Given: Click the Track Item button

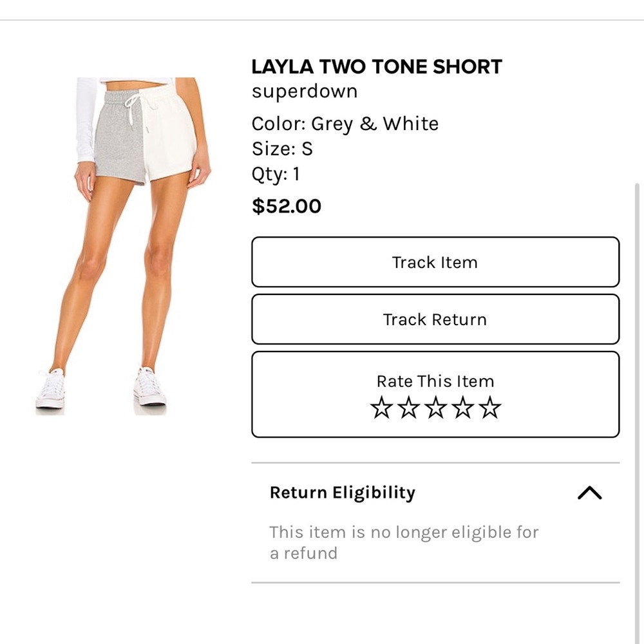Looking at the screenshot, I should click(435, 262).
